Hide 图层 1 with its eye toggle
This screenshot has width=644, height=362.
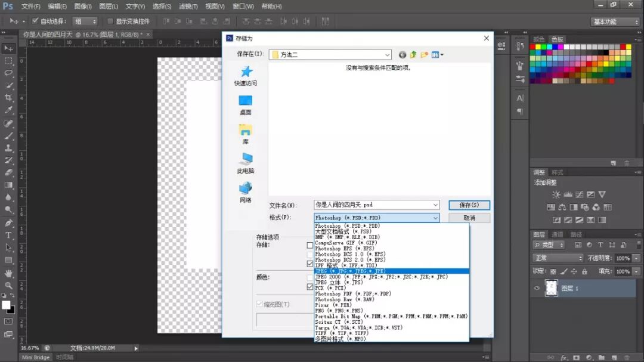pyautogui.click(x=536, y=287)
